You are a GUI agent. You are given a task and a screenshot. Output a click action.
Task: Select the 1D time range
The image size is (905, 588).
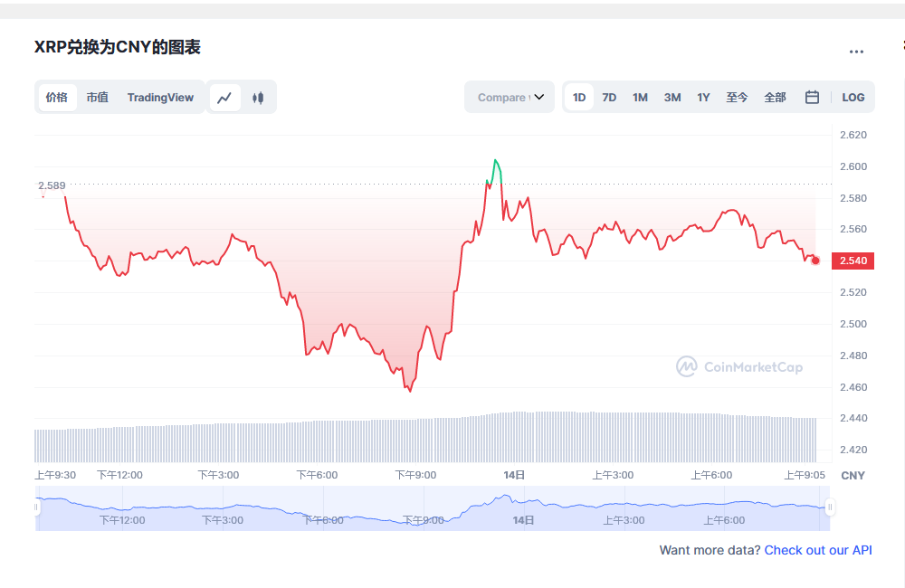coord(579,97)
